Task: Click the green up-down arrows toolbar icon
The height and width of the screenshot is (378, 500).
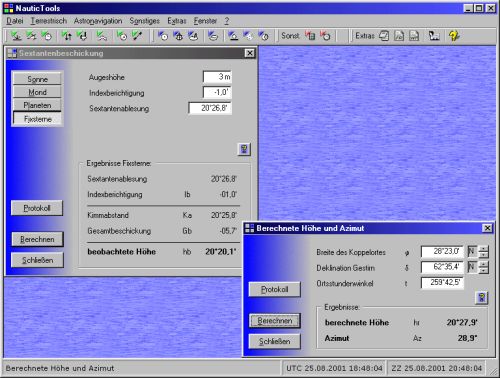Action: tap(67, 36)
